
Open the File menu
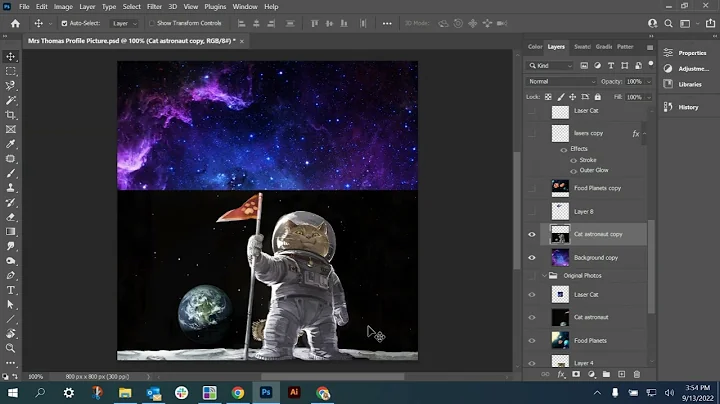24,7
